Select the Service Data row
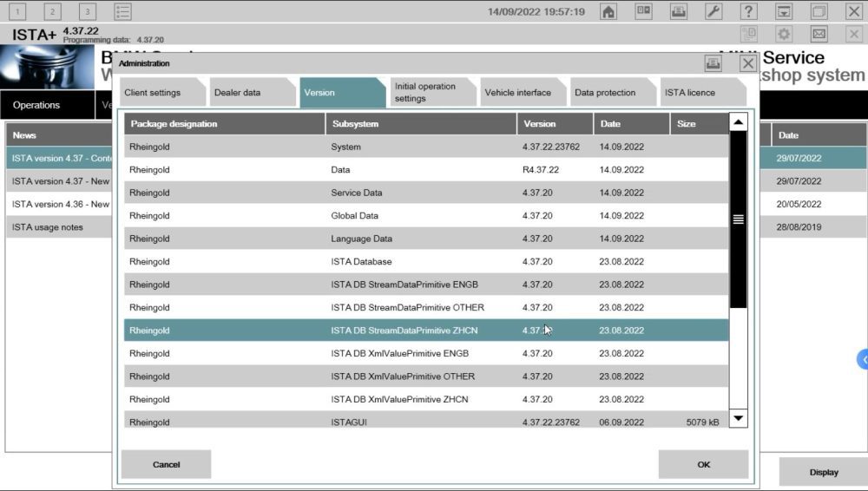This screenshot has height=491, width=868. pyautogui.click(x=426, y=193)
